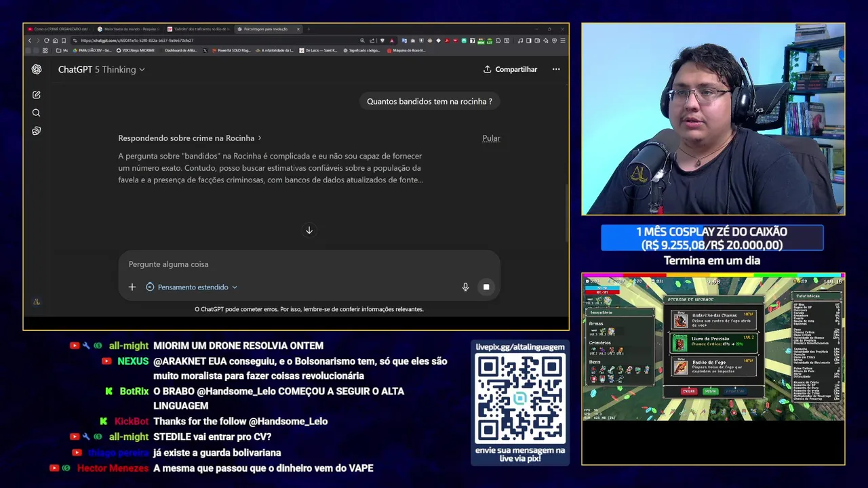Screen dimensions: 868x488
Task: Expand 'Respondendo sobre crime na Rocinha' chevron
Action: (x=260, y=138)
